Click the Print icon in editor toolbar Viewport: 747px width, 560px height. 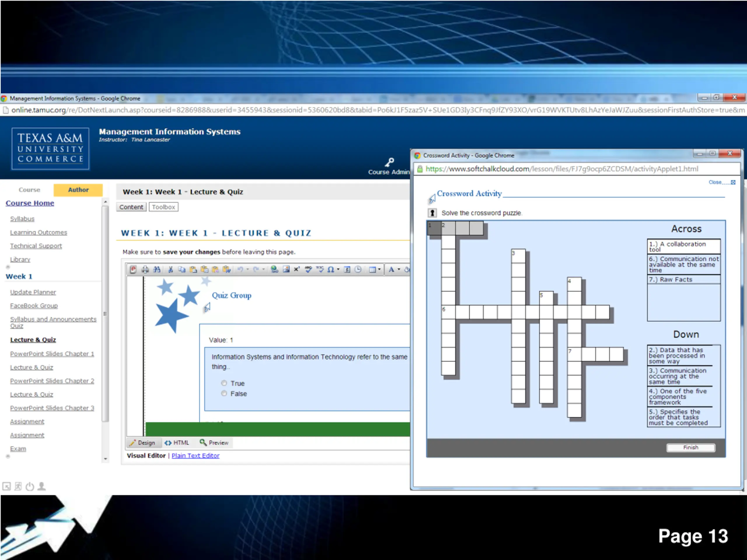(x=145, y=269)
